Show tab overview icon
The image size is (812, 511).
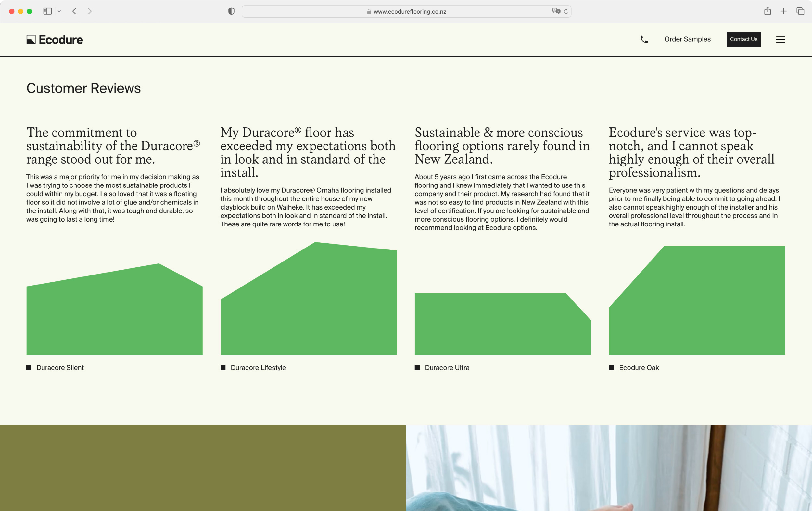point(800,11)
